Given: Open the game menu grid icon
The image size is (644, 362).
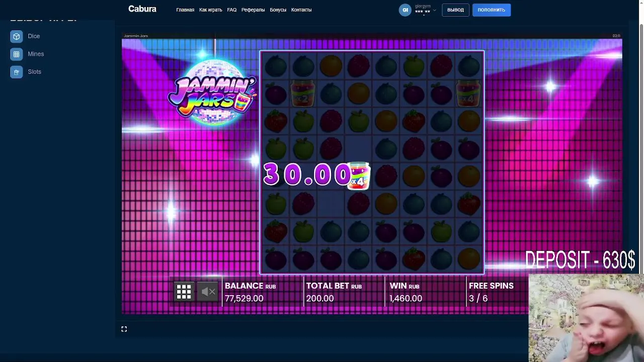Looking at the screenshot, I should (184, 292).
